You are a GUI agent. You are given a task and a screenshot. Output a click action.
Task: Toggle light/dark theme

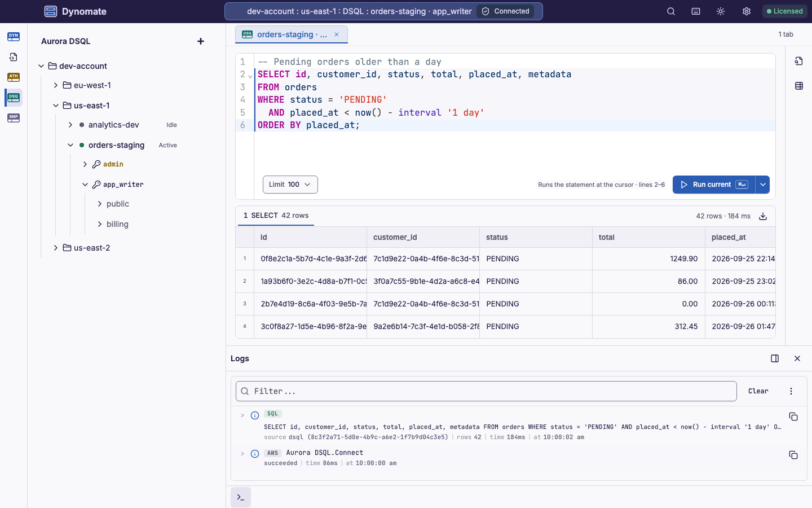pos(721,11)
